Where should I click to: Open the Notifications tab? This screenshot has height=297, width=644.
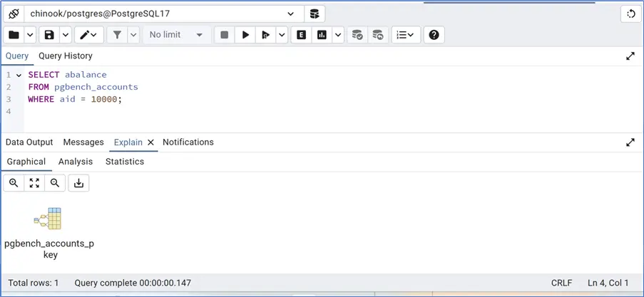coord(188,142)
